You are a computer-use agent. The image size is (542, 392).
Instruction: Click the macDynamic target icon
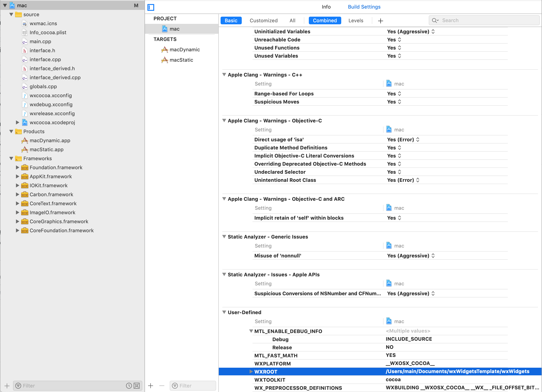[165, 50]
